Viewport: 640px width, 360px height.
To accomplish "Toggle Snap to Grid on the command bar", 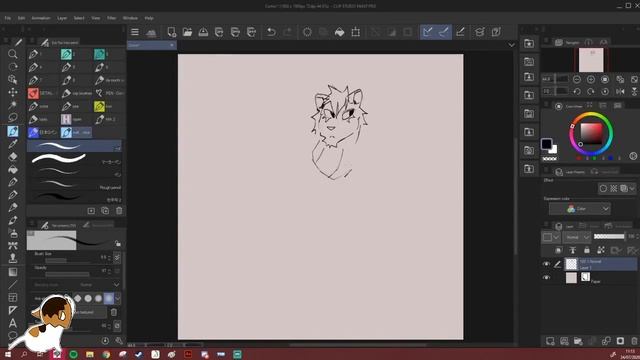I will click(x=460, y=32).
